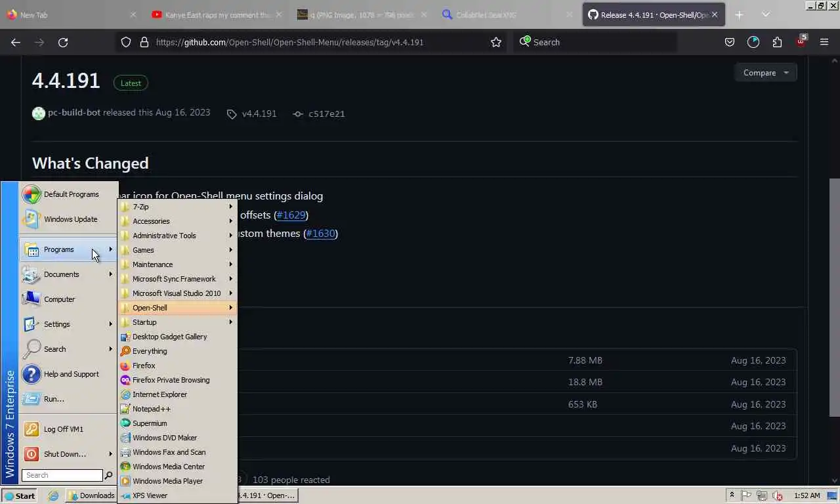Open issue #1629 link

click(291, 215)
